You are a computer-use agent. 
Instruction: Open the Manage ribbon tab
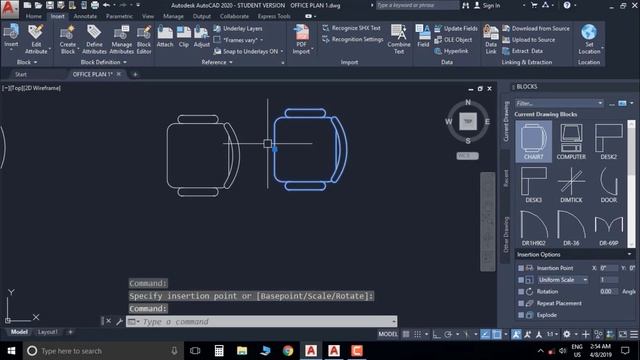point(173,16)
